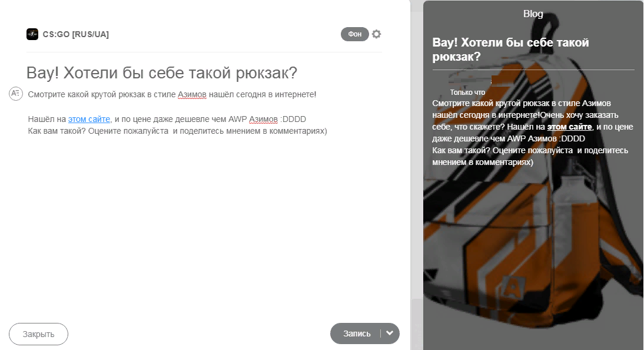Click paragraph 'Смотрите какой крутой рюкзак' in editor
This screenshot has width=644, height=350.
[172, 95]
